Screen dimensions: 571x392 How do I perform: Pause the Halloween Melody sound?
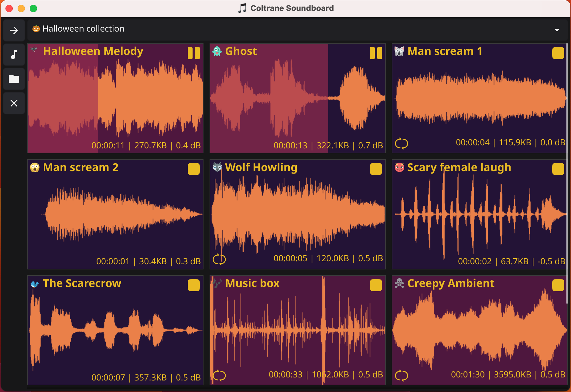(x=194, y=53)
